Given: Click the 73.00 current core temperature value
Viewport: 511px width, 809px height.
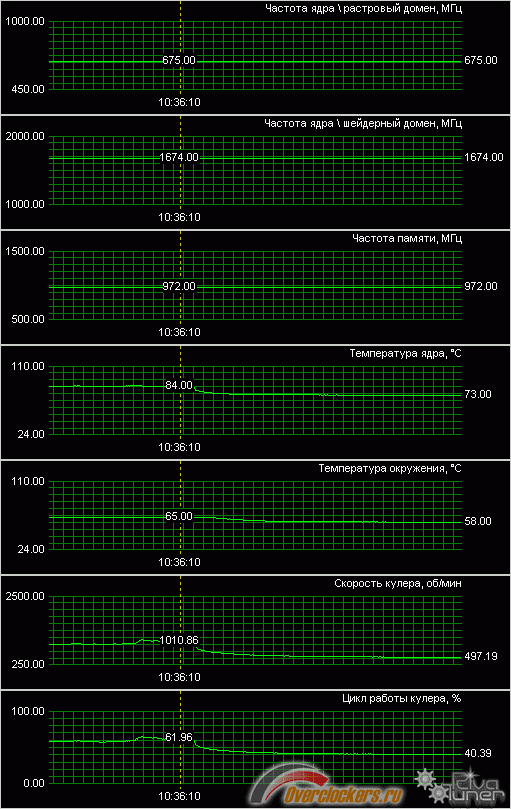Looking at the screenshot, I should click(478, 394).
